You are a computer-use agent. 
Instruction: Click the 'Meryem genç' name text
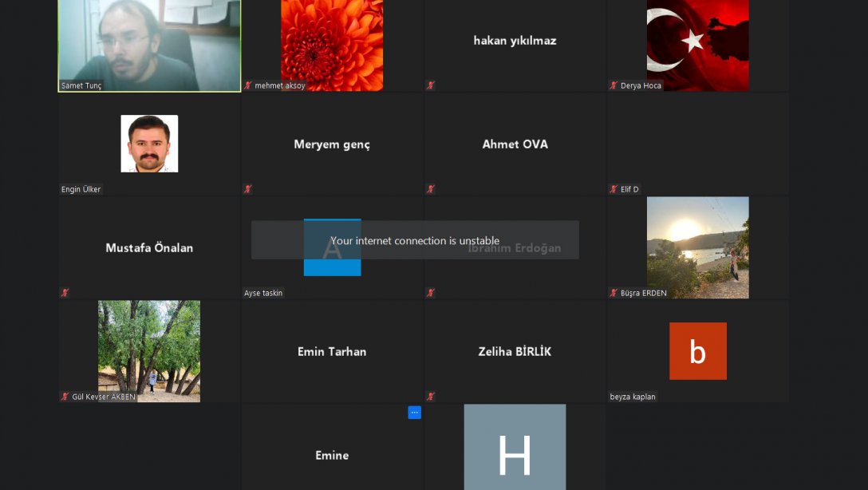pos(332,144)
